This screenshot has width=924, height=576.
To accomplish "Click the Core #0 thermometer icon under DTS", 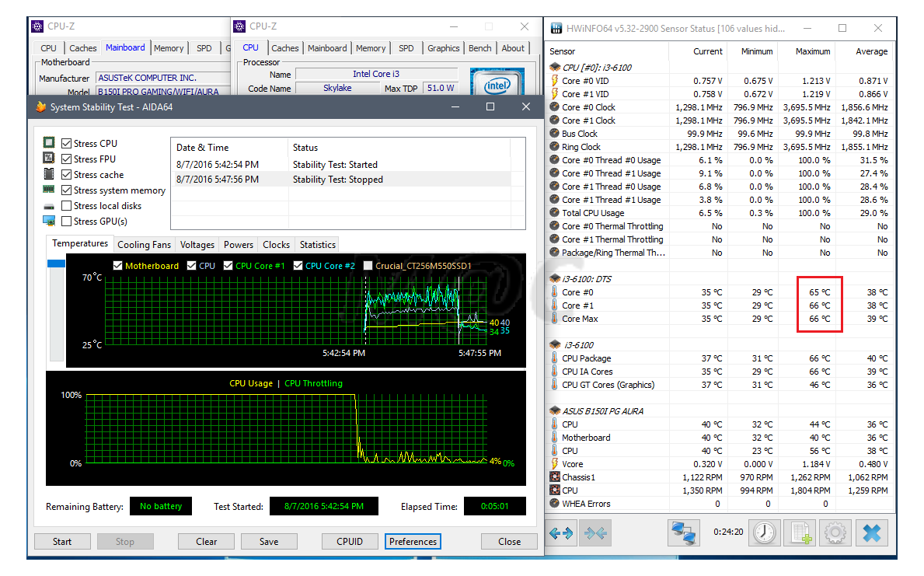I will pos(554,291).
